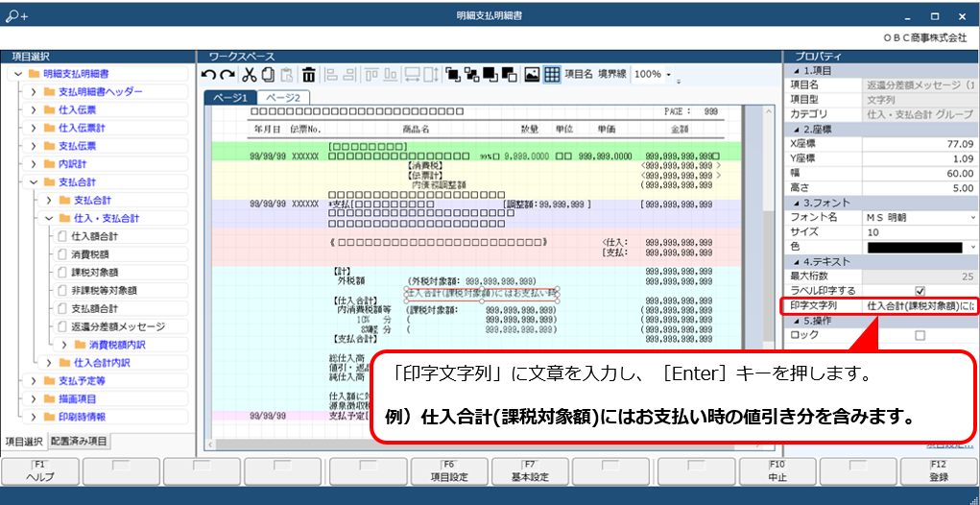This screenshot has width=980, height=505.
Task: Click the greyed-out paste clipboard icon
Action: (286, 75)
